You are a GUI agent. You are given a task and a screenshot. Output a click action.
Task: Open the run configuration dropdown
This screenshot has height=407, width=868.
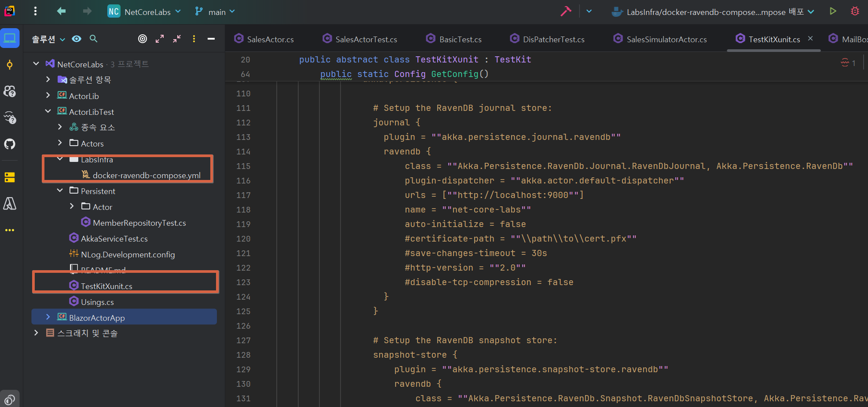713,12
